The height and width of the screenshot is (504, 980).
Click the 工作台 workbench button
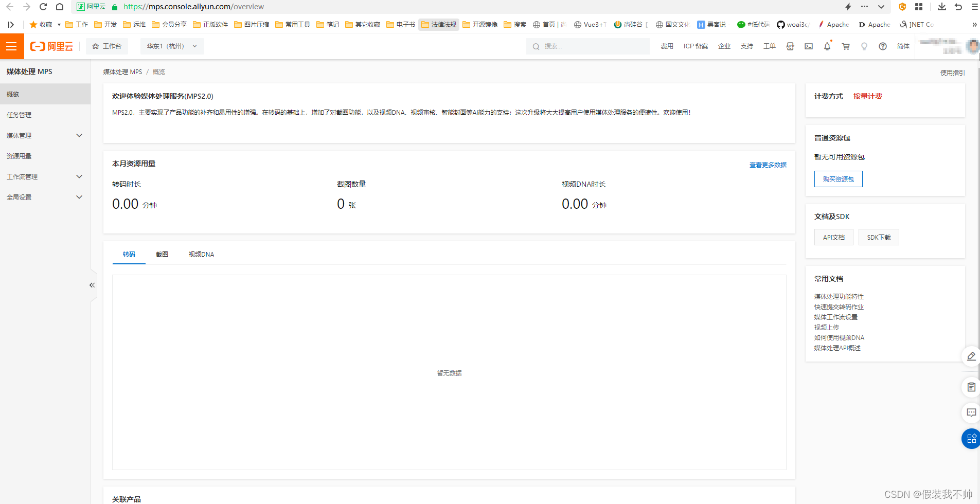[x=107, y=46]
